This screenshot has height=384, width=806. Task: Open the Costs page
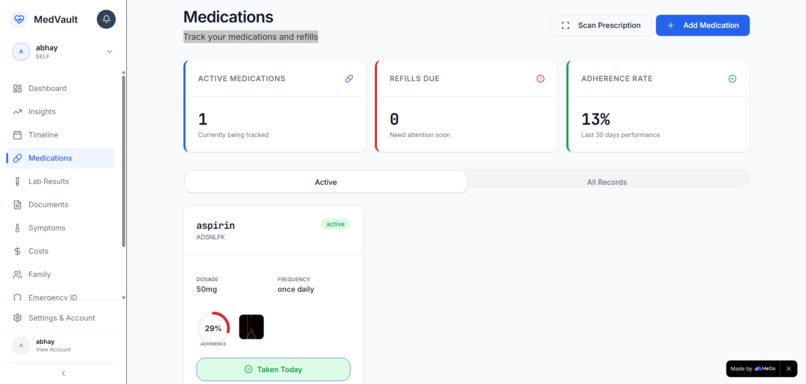pos(61,251)
